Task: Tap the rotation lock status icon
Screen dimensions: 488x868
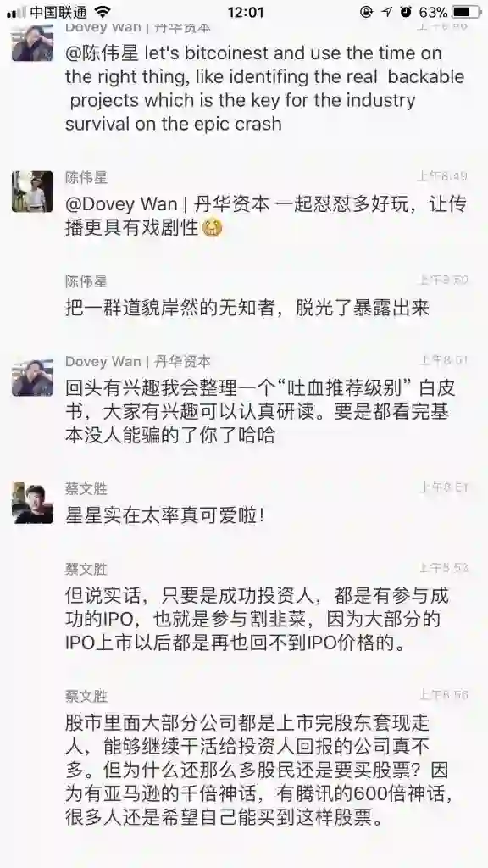Action: pos(366,12)
